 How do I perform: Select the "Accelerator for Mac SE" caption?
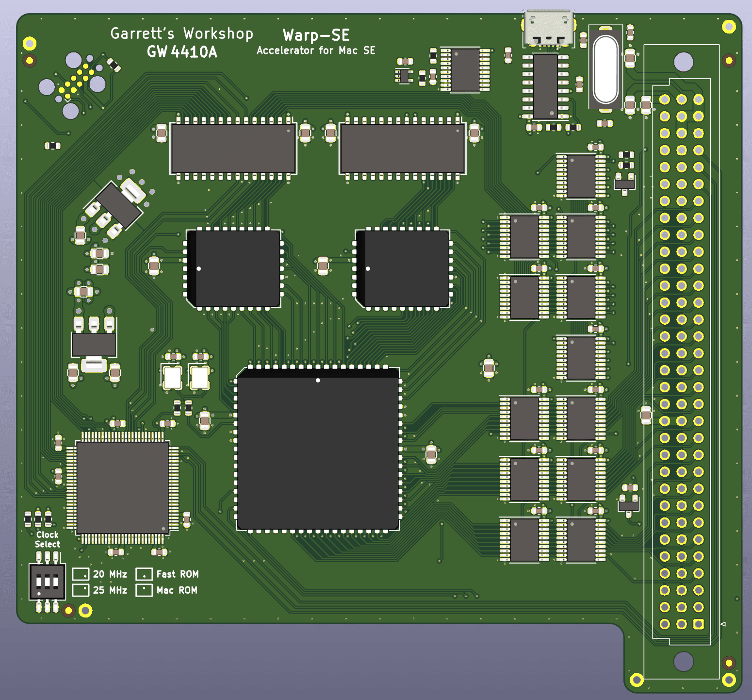tap(316, 50)
